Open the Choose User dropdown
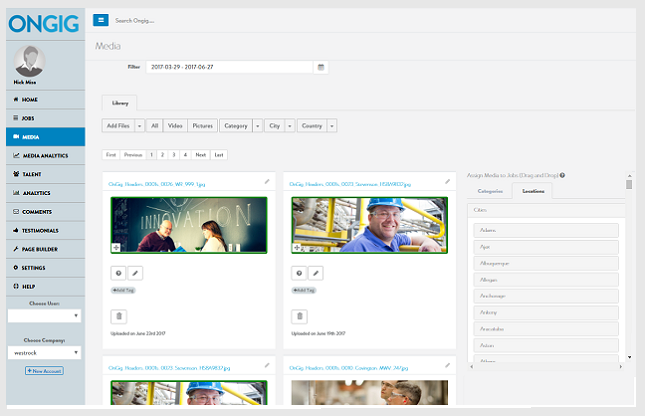645x416 pixels. (44, 316)
